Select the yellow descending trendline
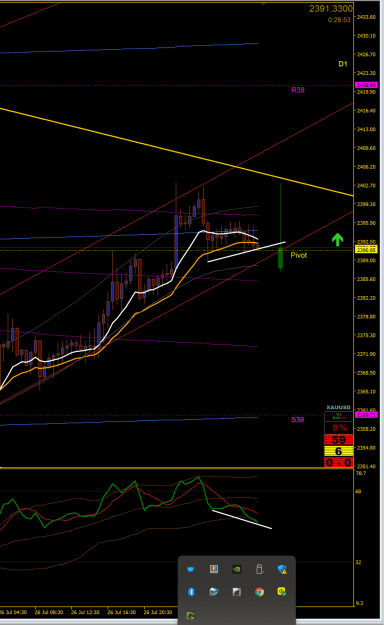This screenshot has width=384, height=625. click(x=177, y=152)
